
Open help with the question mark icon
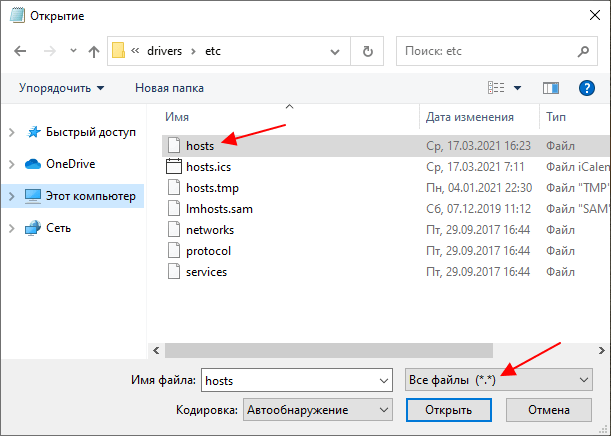click(586, 88)
